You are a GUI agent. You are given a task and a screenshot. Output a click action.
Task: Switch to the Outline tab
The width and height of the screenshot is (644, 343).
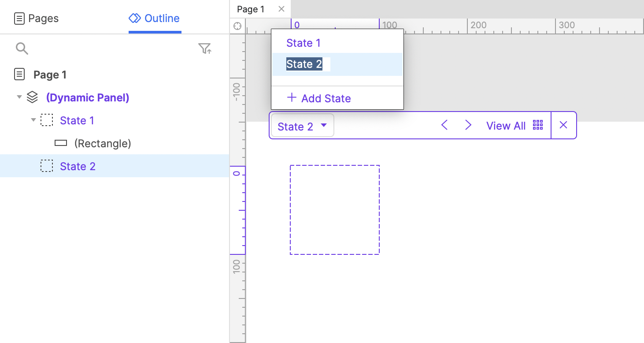154,19
